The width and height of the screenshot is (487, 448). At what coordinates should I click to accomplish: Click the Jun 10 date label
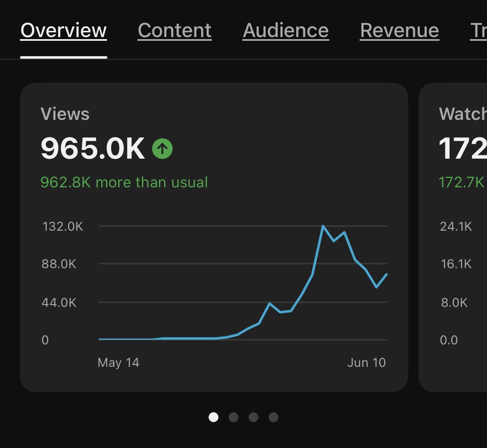[366, 363]
